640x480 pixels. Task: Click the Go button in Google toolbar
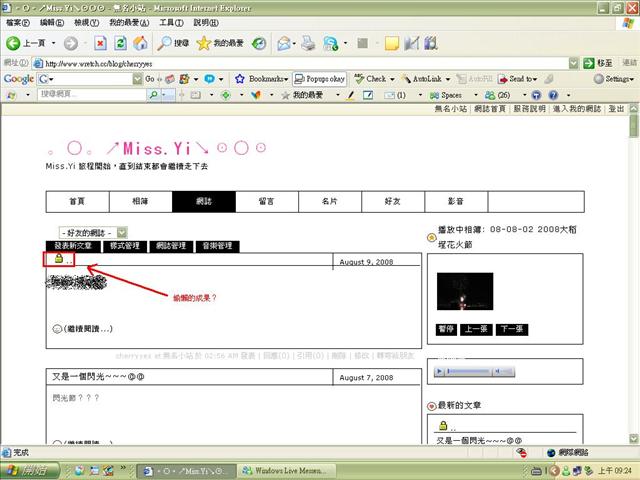click(150, 79)
